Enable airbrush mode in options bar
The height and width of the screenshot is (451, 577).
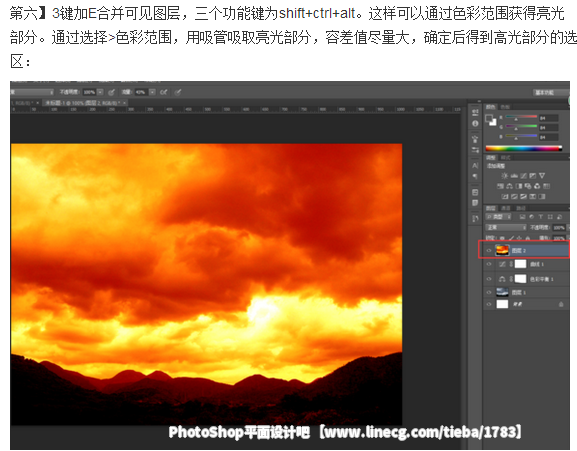coord(163,92)
